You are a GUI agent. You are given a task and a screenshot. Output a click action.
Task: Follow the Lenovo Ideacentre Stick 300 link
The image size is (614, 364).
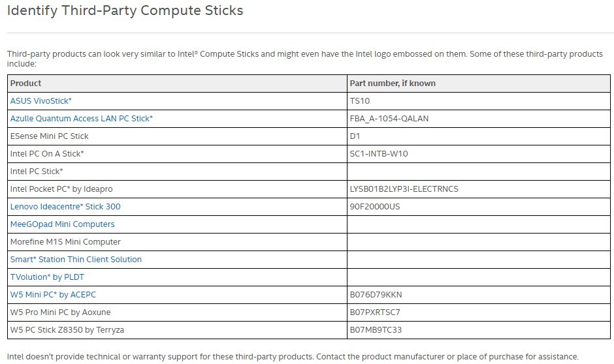(65, 207)
